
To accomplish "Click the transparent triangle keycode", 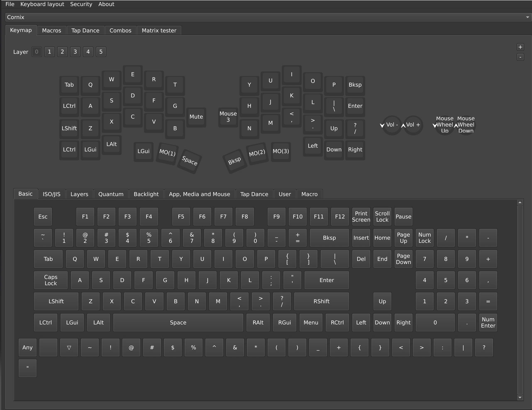I will pos(69,347).
